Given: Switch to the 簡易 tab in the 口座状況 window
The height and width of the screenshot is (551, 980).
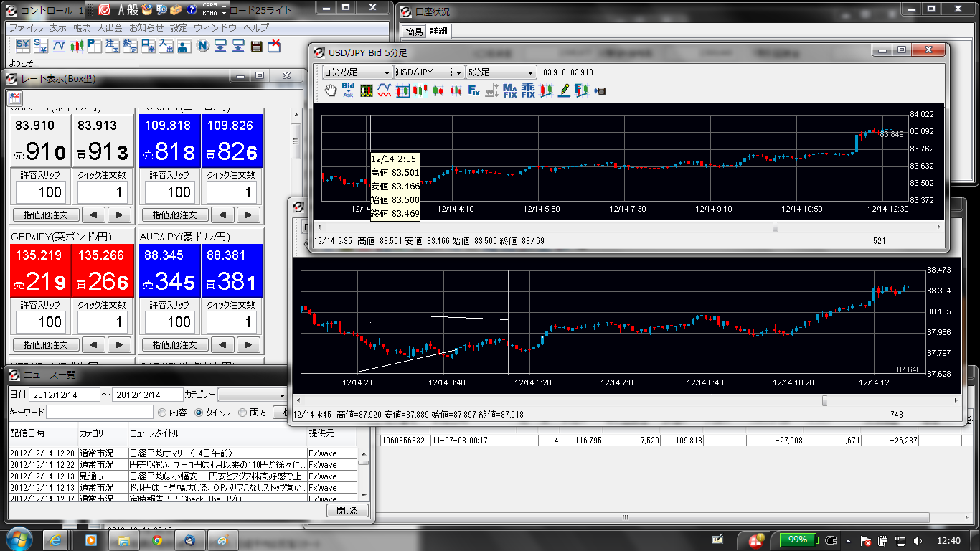Looking at the screenshot, I should point(414,32).
